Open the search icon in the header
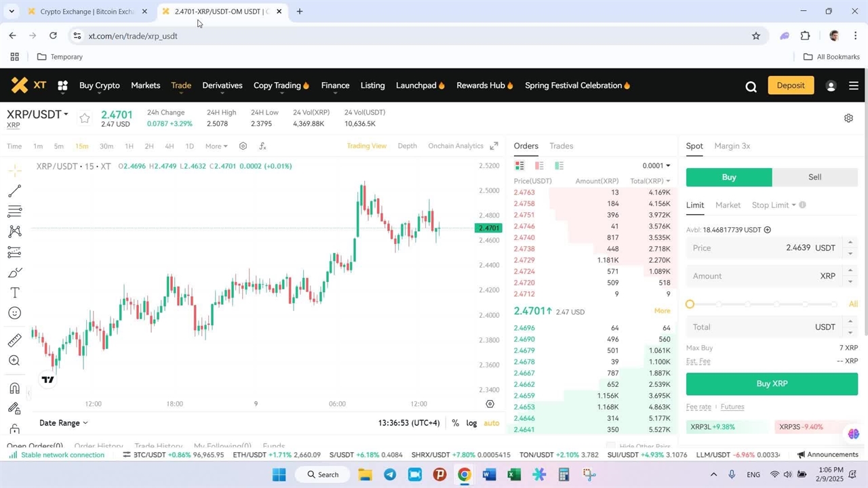 click(751, 86)
